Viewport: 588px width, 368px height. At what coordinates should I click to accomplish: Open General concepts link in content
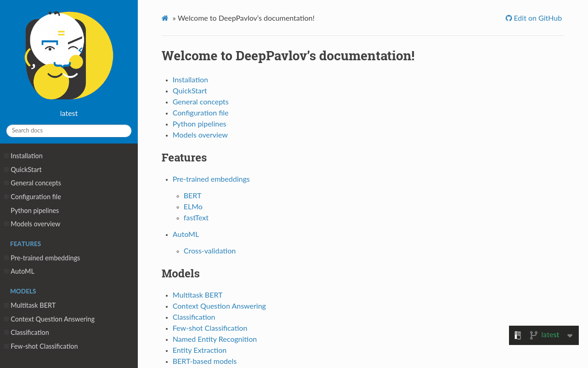pos(201,102)
